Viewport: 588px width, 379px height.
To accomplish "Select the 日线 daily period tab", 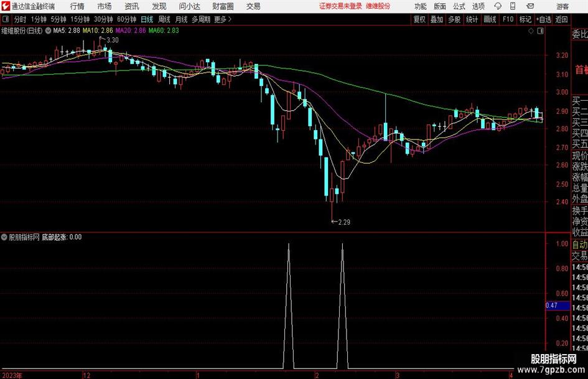I will (x=147, y=19).
